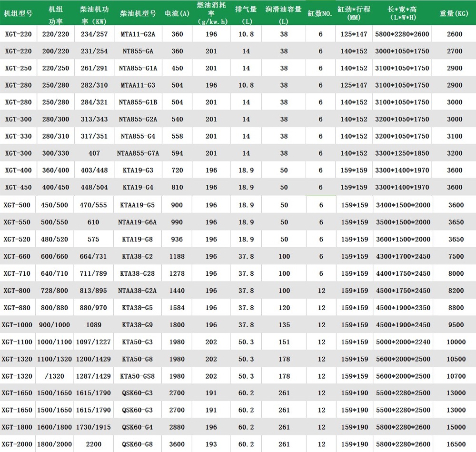Click the XGT-800 model cell
The image size is (476, 452).
(17, 291)
